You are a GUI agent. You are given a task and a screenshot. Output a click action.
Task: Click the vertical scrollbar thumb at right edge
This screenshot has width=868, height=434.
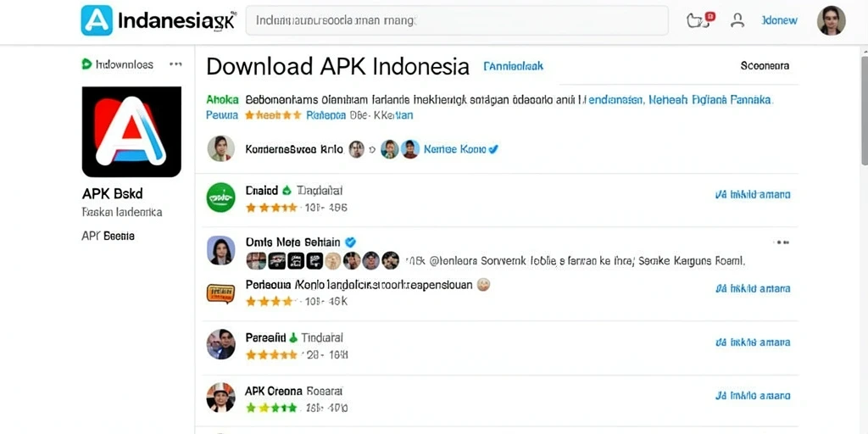(x=864, y=111)
